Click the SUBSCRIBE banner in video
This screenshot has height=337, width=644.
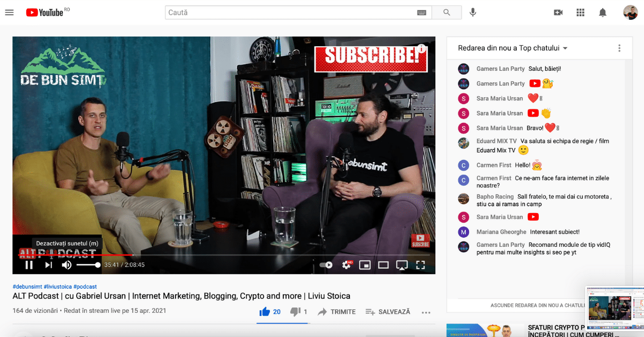tap(370, 58)
